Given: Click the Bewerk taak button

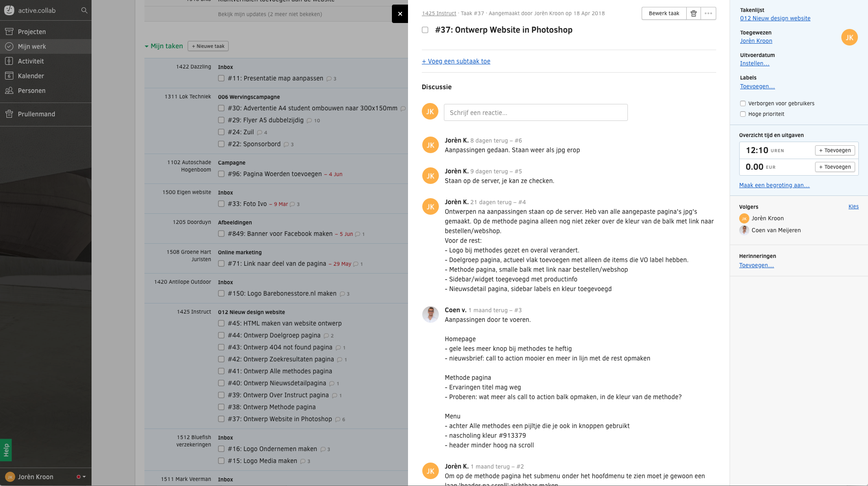Looking at the screenshot, I should click(664, 13).
